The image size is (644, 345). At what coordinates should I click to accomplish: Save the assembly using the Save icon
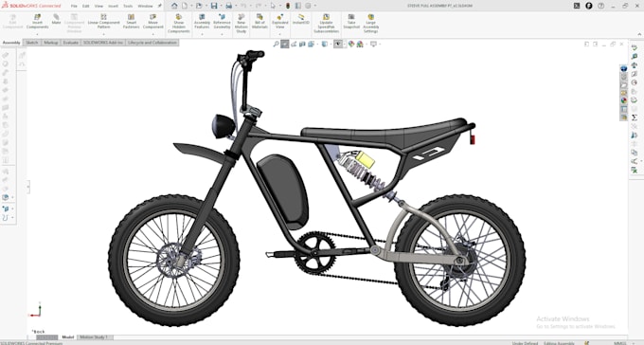[214, 6]
